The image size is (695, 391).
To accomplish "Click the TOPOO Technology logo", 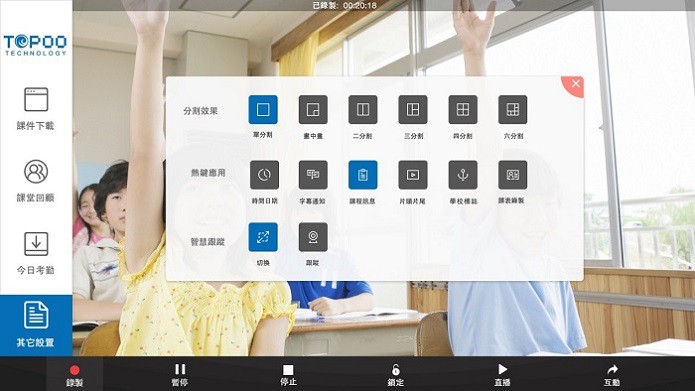I will coord(35,45).
